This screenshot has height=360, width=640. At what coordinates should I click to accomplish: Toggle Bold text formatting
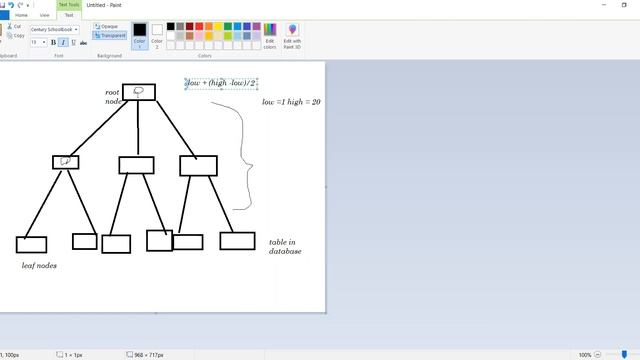click(x=53, y=42)
